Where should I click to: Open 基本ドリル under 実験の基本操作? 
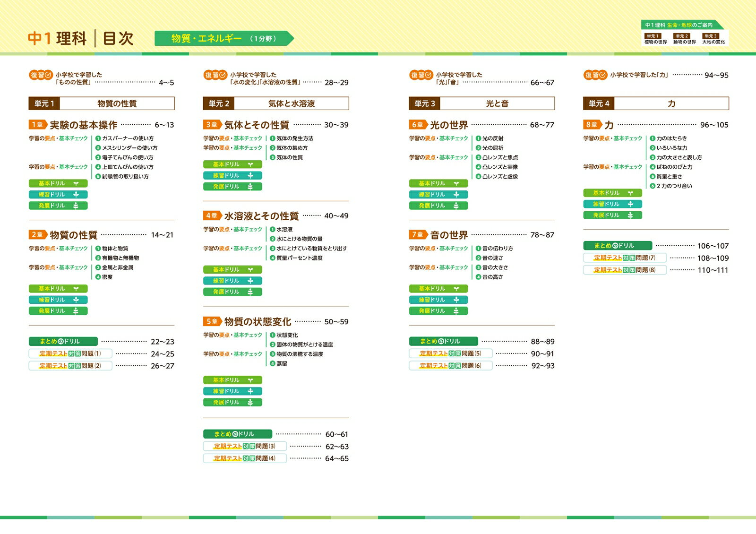(58, 183)
